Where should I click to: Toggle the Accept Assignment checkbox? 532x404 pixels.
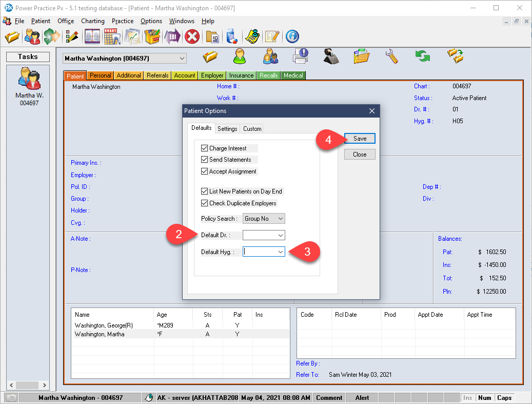coord(204,171)
